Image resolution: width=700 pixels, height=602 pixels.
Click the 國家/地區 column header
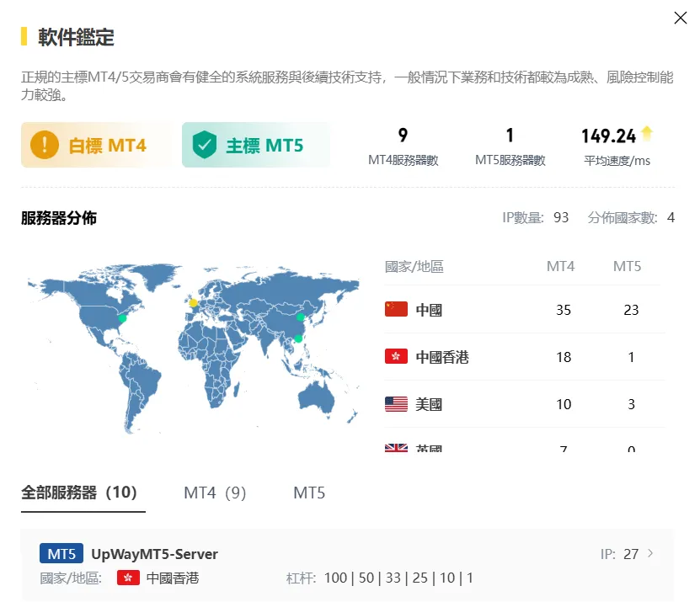tap(414, 266)
